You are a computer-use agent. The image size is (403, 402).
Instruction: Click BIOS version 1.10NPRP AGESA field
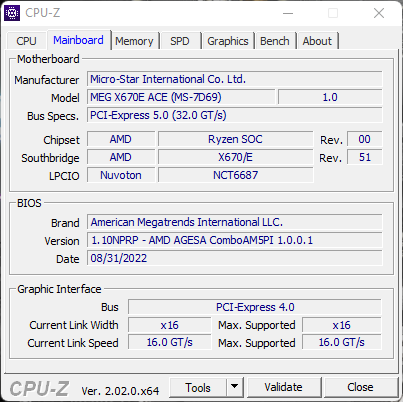tap(235, 240)
